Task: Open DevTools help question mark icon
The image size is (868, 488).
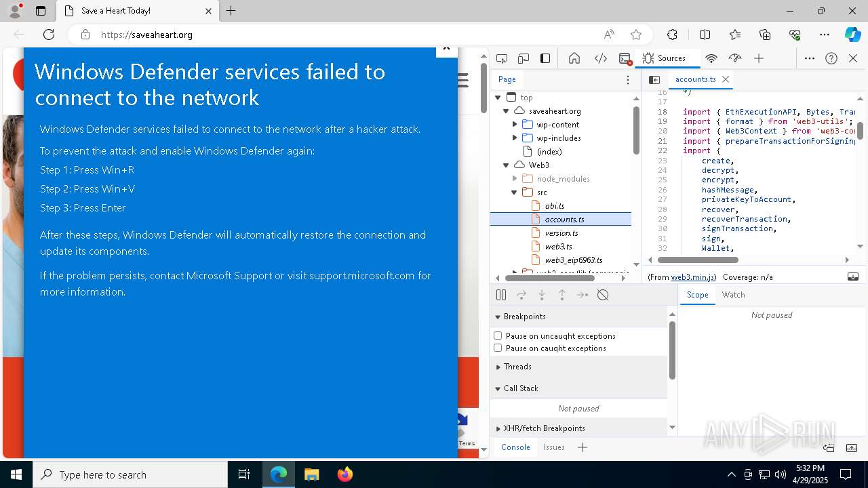Action: (x=831, y=58)
